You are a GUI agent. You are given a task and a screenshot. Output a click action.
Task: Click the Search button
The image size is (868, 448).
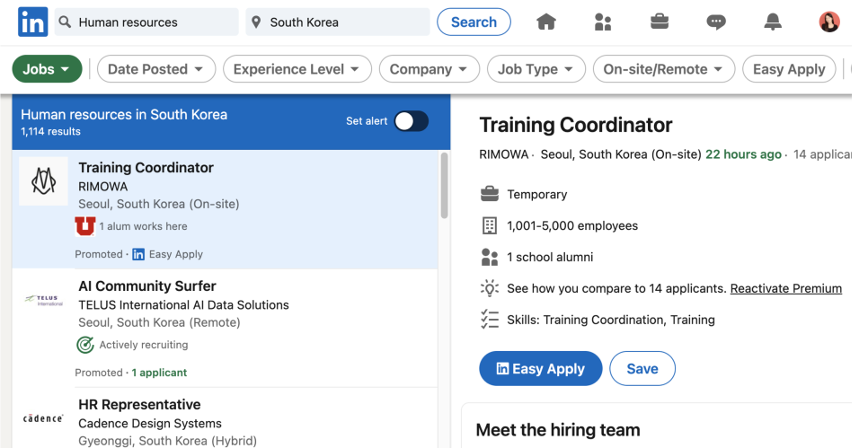pos(474,22)
